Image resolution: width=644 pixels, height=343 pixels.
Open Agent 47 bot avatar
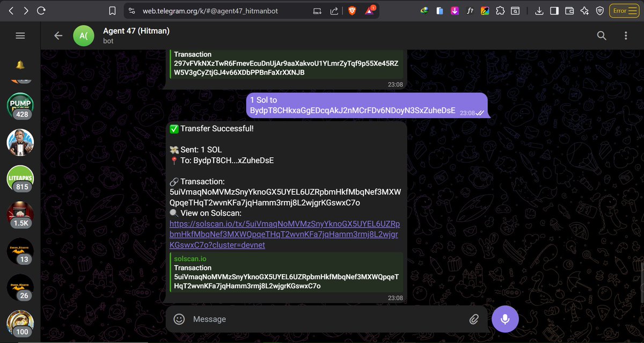[84, 36]
